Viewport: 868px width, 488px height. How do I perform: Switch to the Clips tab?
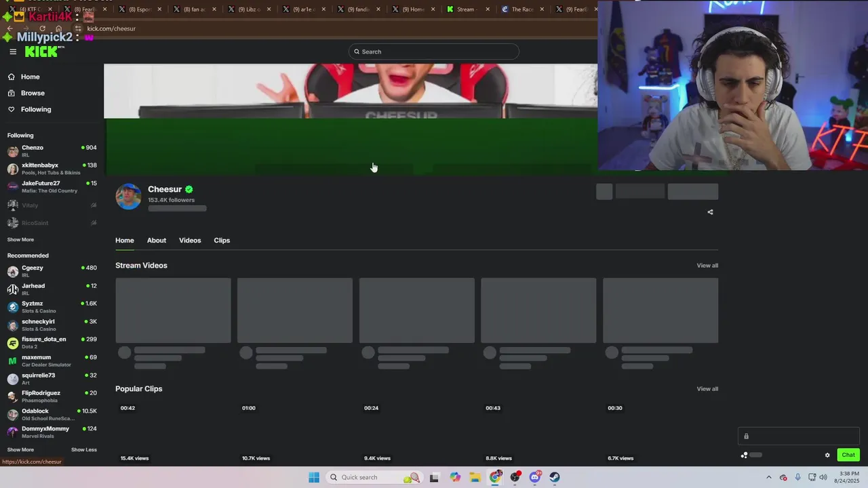[x=222, y=241]
